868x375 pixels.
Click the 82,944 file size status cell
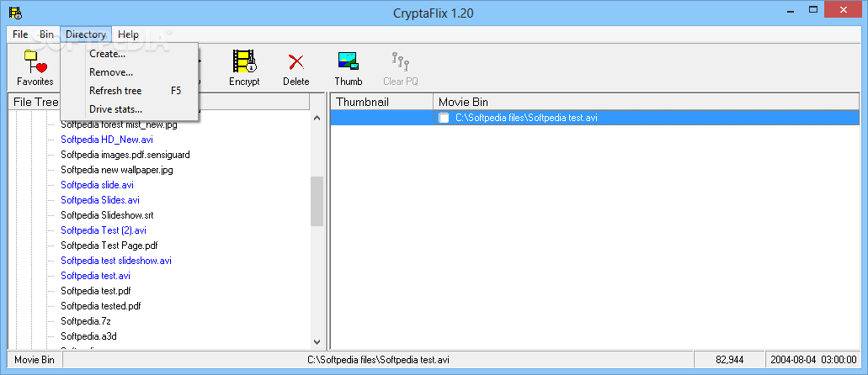[x=729, y=360]
